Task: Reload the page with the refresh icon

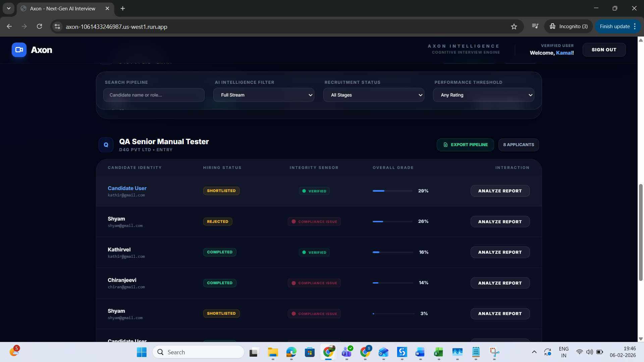Action: 39,26
